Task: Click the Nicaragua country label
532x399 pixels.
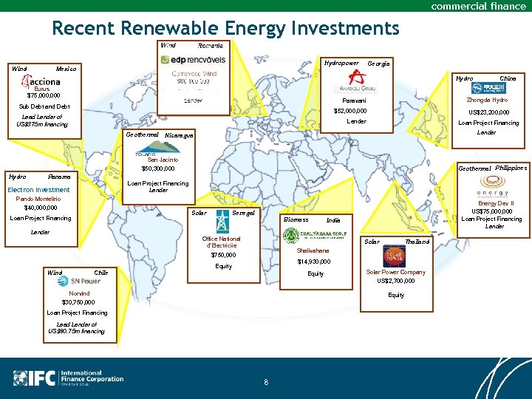Action: tap(179, 135)
